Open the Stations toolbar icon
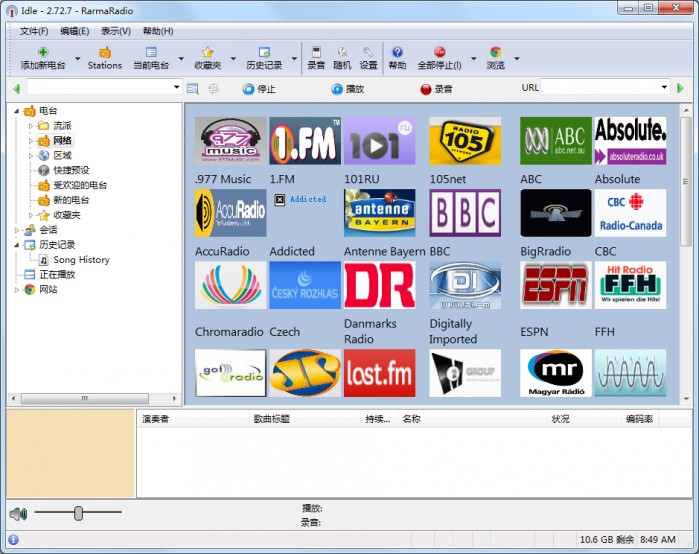Viewport: 699px width, 554px height. (x=105, y=52)
